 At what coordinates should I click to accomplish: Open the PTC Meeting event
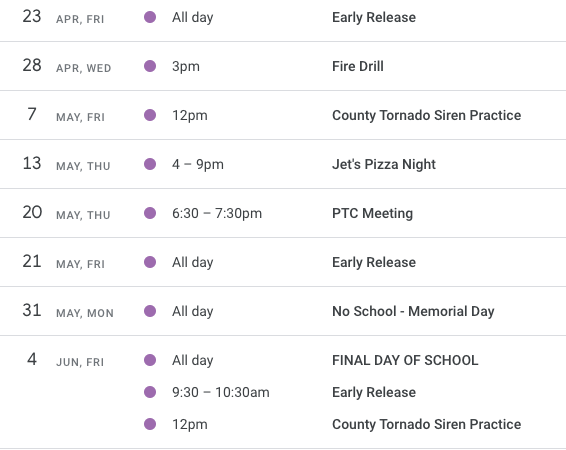point(372,213)
